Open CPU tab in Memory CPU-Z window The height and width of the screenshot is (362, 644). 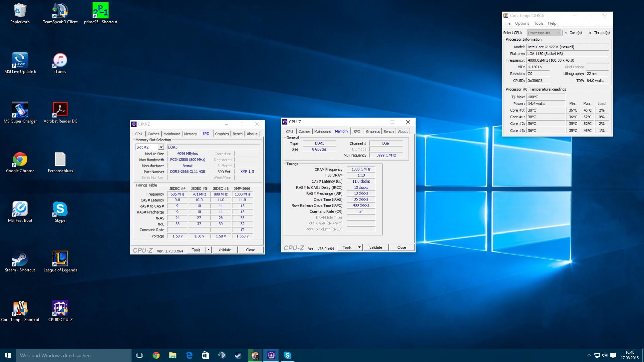289,131
